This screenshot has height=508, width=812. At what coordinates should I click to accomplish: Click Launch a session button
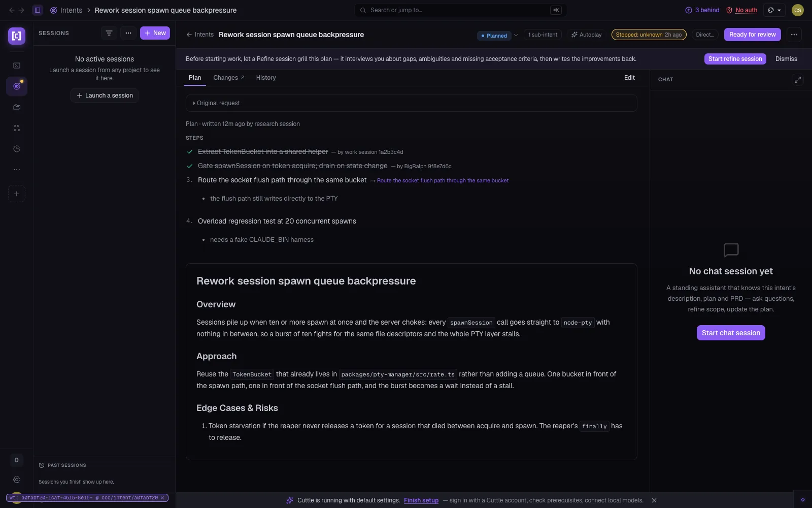pyautogui.click(x=105, y=96)
